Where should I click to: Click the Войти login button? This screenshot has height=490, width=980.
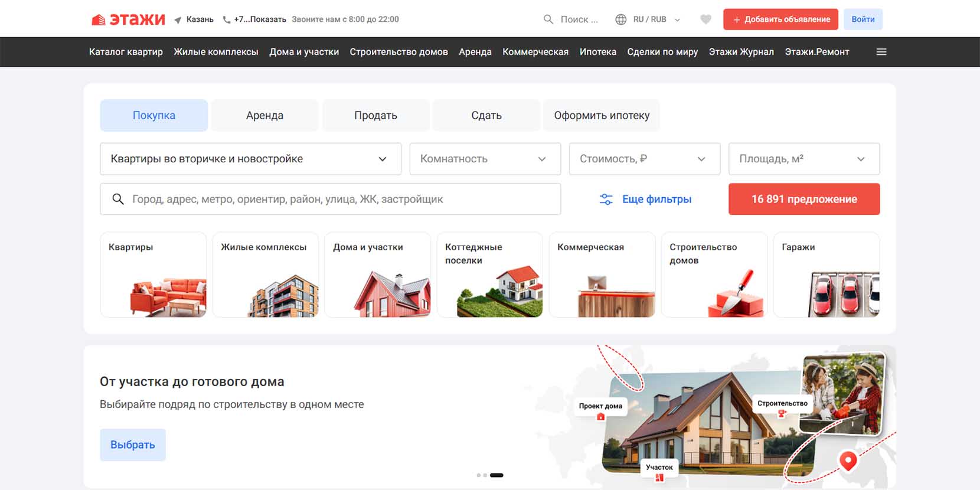(863, 19)
